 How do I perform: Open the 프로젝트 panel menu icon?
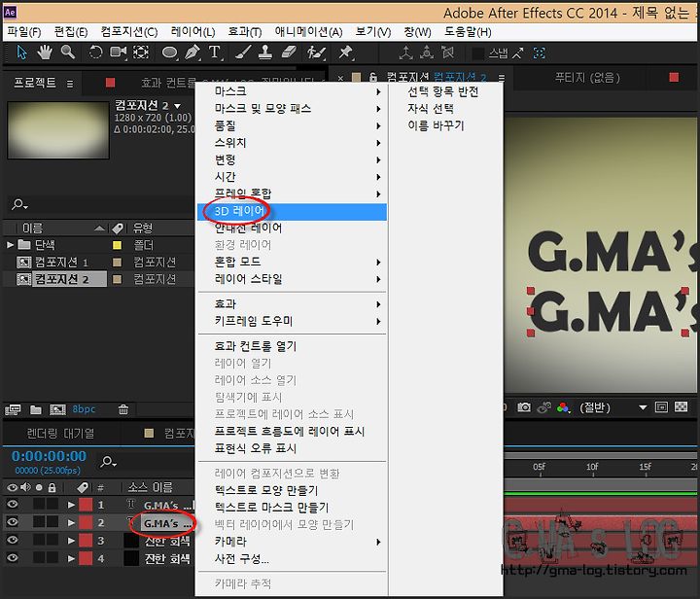(70, 84)
